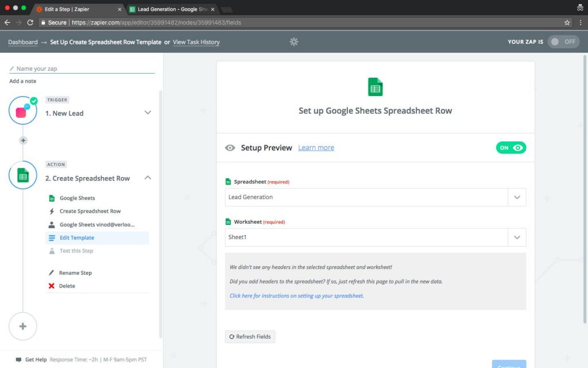Close the Lead Generation browser tab
This screenshot has height=368, width=588.
tap(212, 9)
